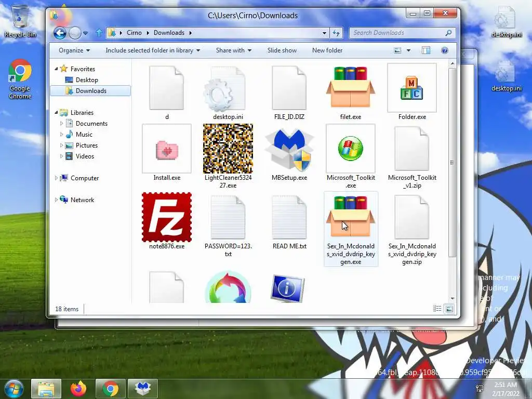Screen dimensions: 532x399
Task: Expand the Music library node
Action: click(61, 135)
